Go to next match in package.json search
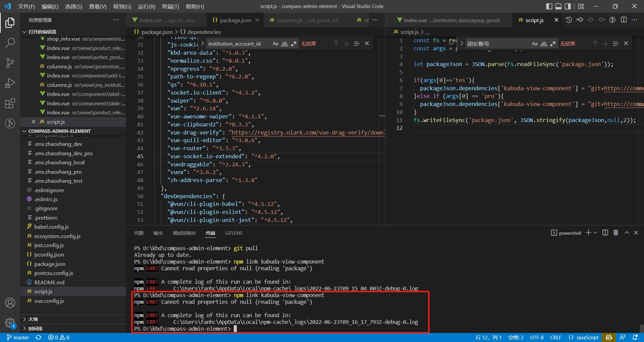The image size is (644, 342). coord(346,44)
